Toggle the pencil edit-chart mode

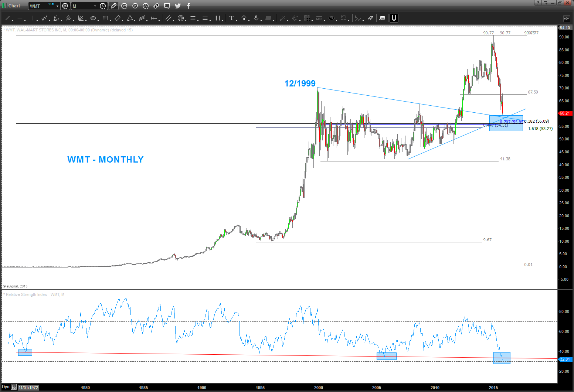tap(113, 6)
